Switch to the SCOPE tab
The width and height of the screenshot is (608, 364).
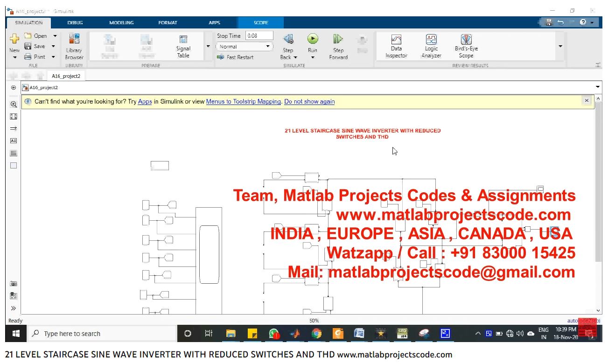point(261,22)
